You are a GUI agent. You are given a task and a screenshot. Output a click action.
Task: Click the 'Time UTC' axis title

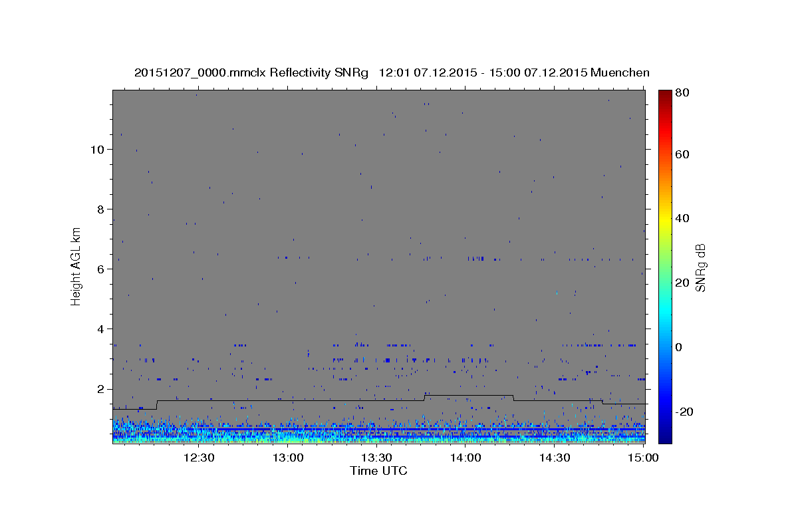[x=378, y=471]
